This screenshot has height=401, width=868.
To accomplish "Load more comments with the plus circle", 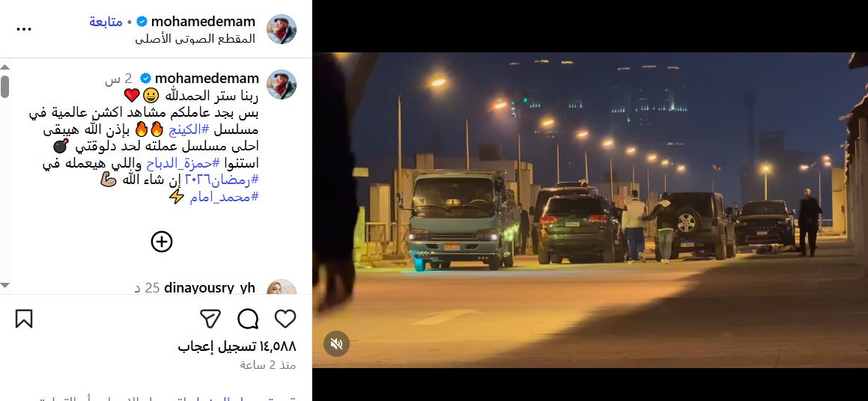I will [x=162, y=242].
